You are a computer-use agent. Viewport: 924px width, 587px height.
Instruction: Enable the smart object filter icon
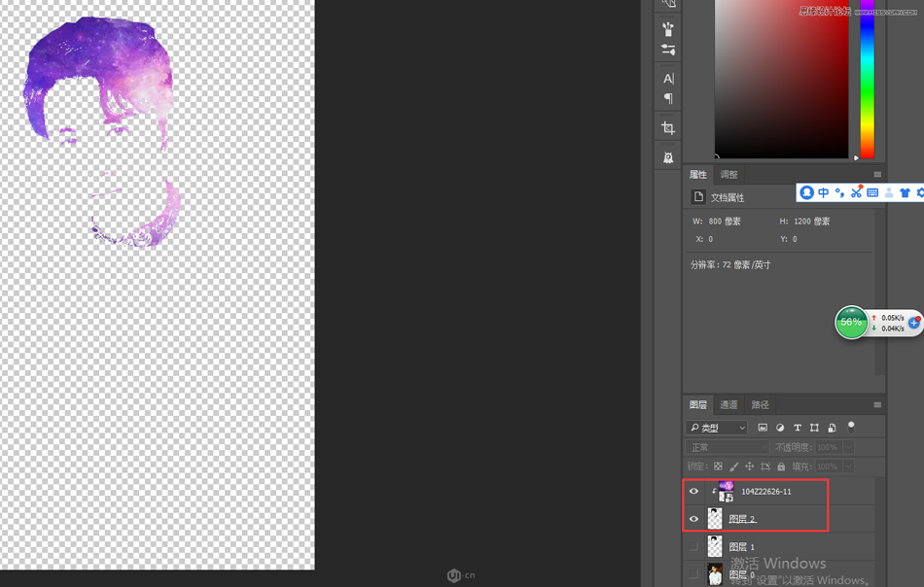[x=832, y=428]
